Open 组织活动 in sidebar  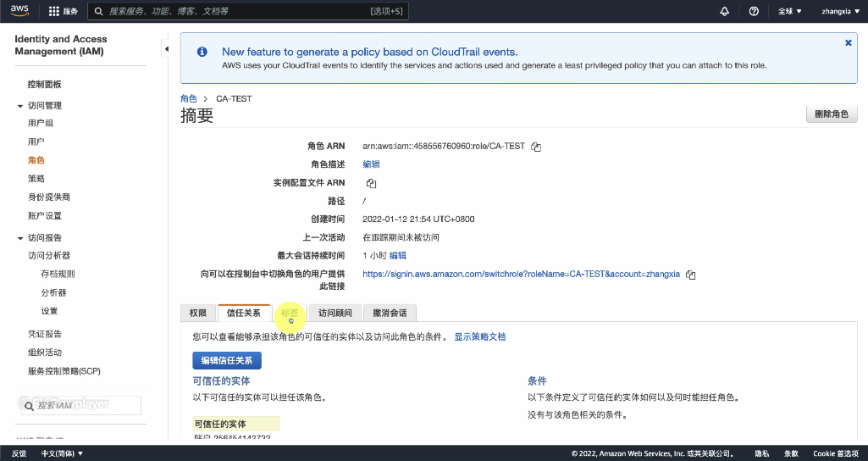45,353
